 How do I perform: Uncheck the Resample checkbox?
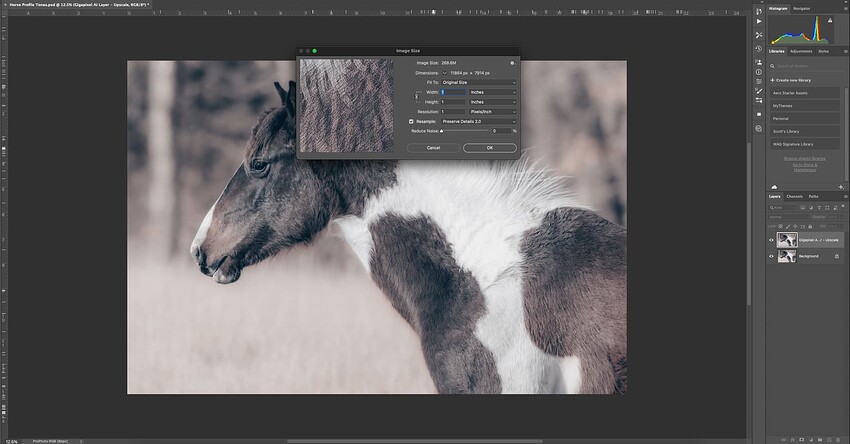click(x=411, y=121)
